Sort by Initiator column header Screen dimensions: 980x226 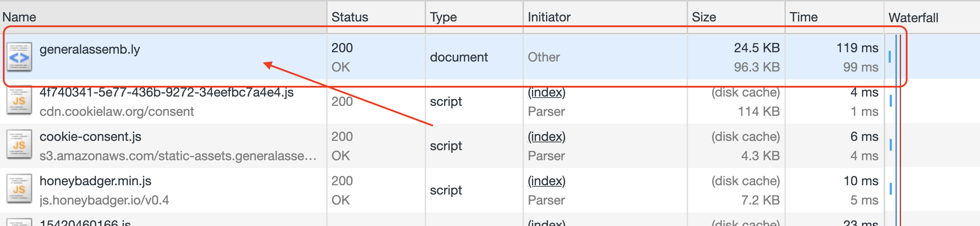549,17
